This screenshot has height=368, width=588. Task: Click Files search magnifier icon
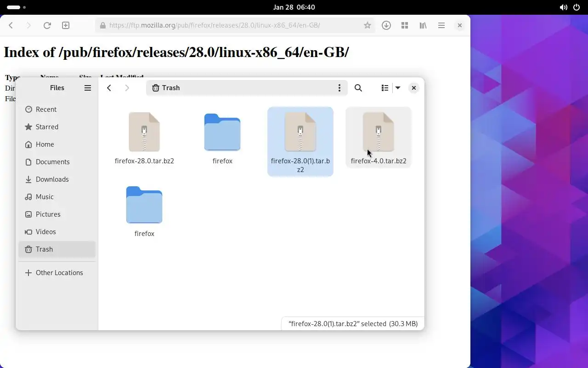coord(358,88)
